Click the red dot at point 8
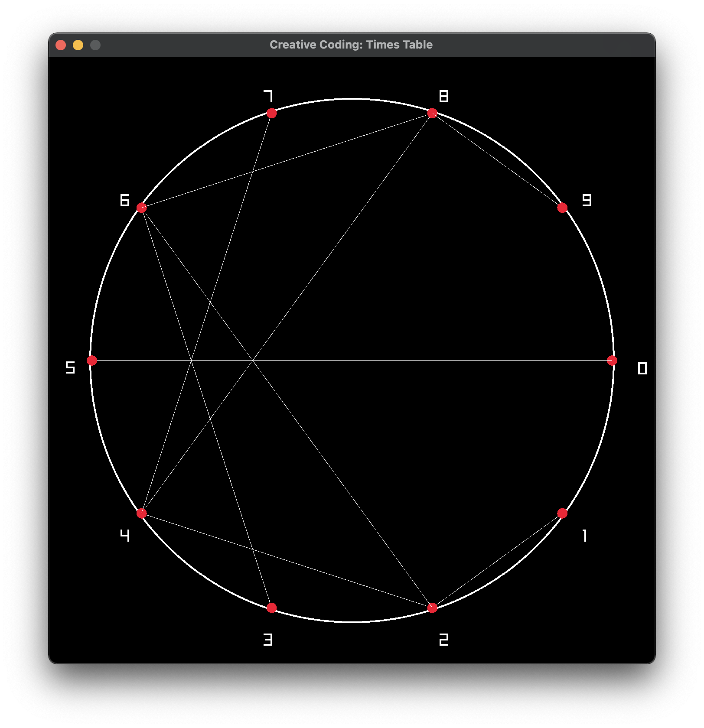The image size is (704, 728). (x=432, y=114)
